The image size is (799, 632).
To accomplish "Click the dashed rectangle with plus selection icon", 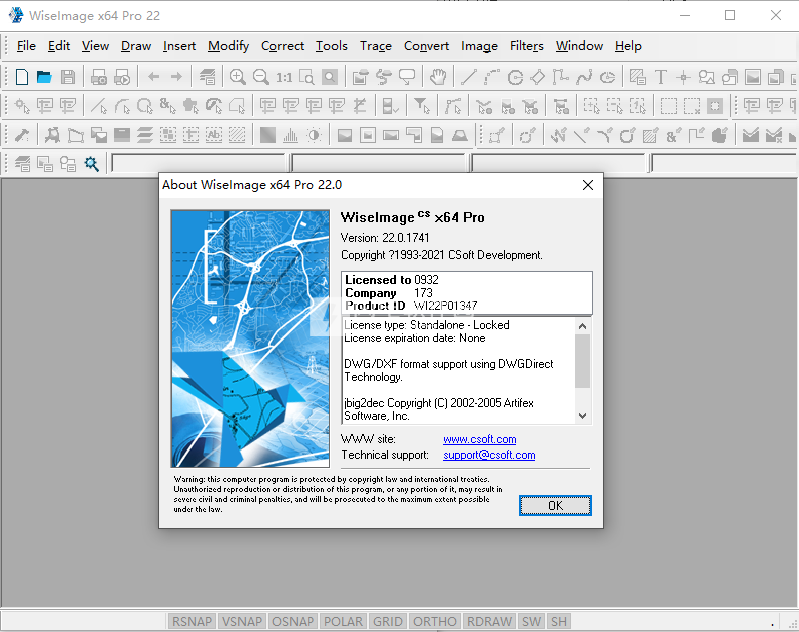I will 592,106.
